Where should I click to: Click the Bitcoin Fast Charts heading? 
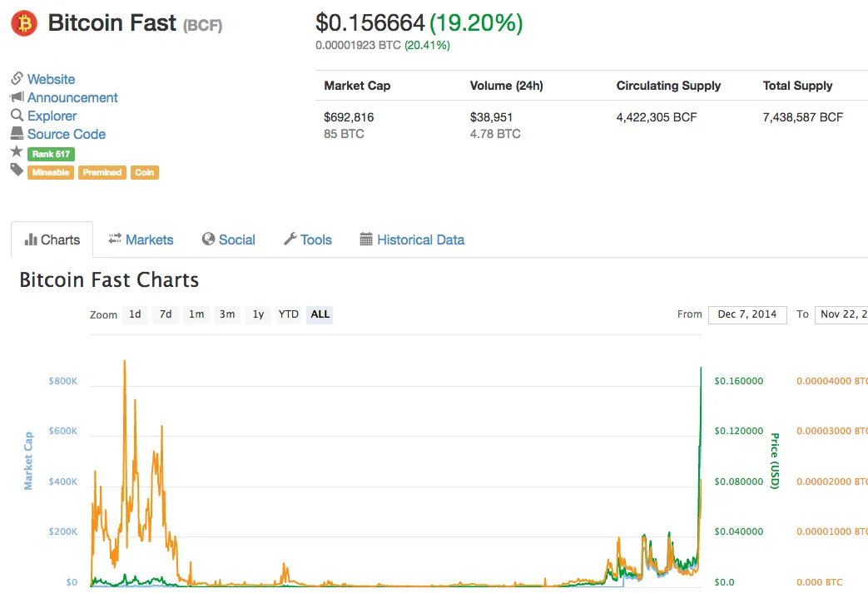point(109,280)
